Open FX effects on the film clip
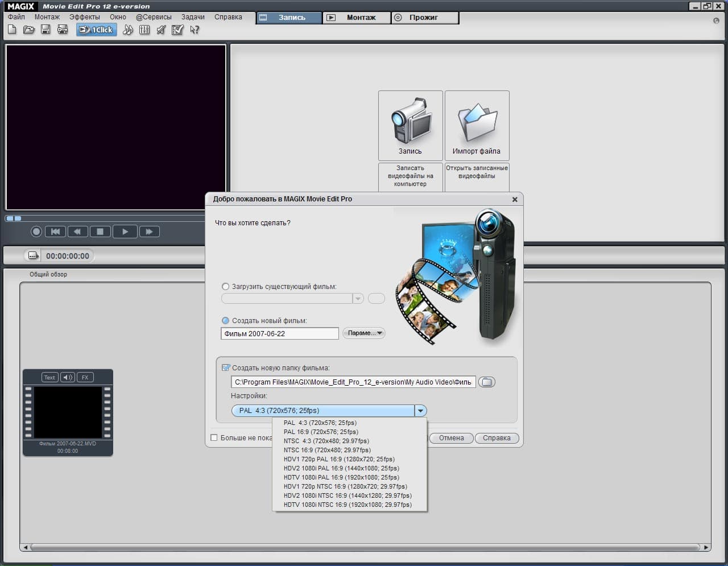This screenshot has height=566, width=728. tap(85, 377)
